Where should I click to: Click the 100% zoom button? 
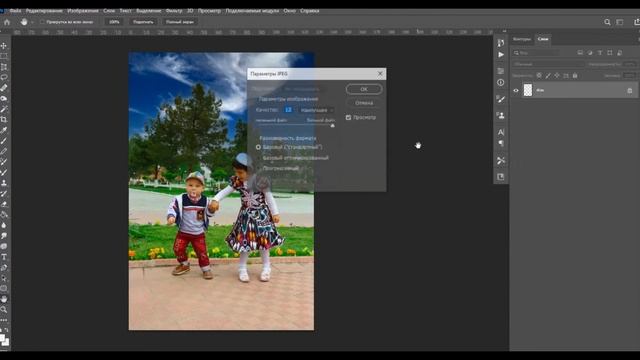[x=114, y=22]
